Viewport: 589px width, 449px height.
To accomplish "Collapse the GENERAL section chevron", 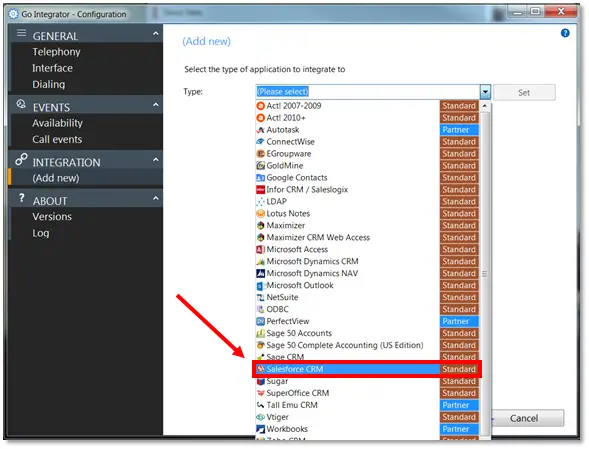I will [x=156, y=34].
